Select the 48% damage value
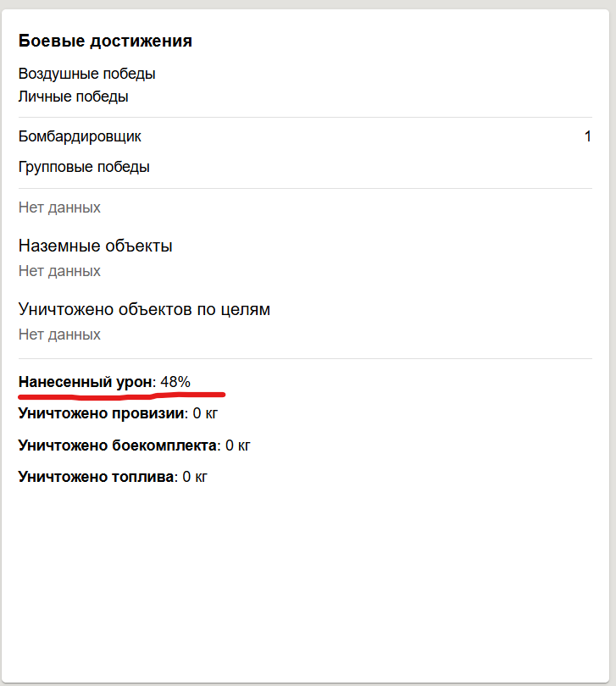Viewport: 616px width, 686px height. click(175, 382)
